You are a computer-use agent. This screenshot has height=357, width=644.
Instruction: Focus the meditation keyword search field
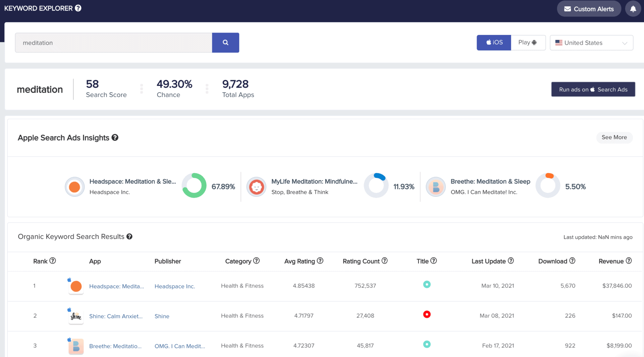[x=114, y=43]
